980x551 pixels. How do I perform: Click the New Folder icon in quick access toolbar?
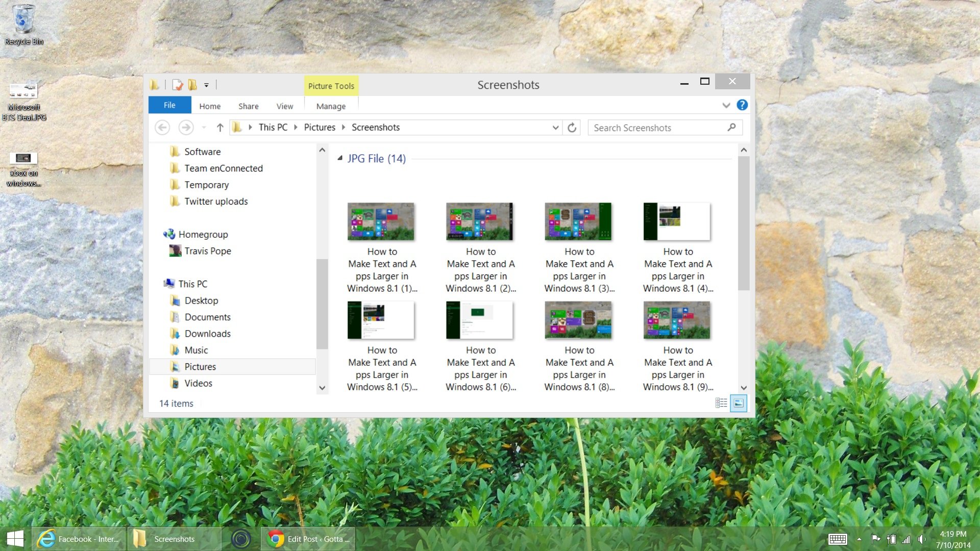coord(192,85)
